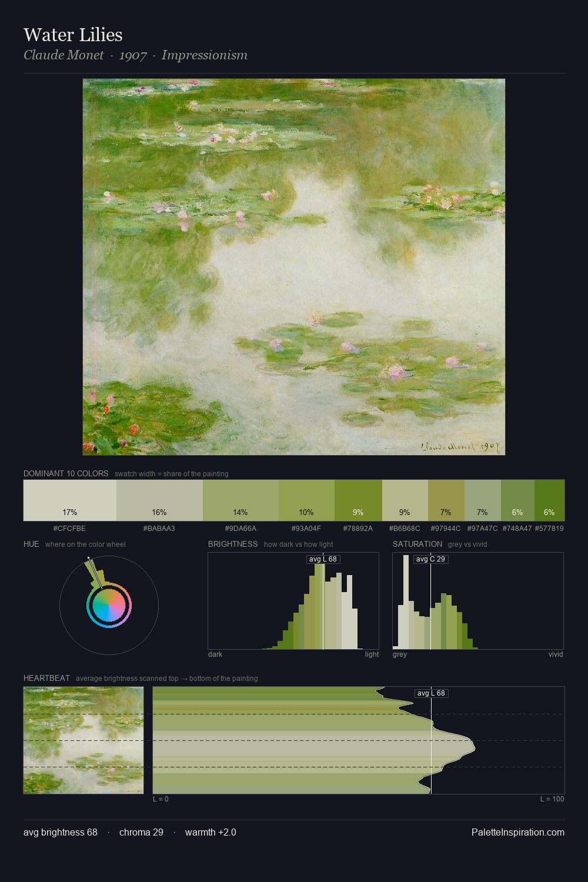Click the main Water Lilies painting image
The height and width of the screenshot is (882, 588).
coord(294,267)
